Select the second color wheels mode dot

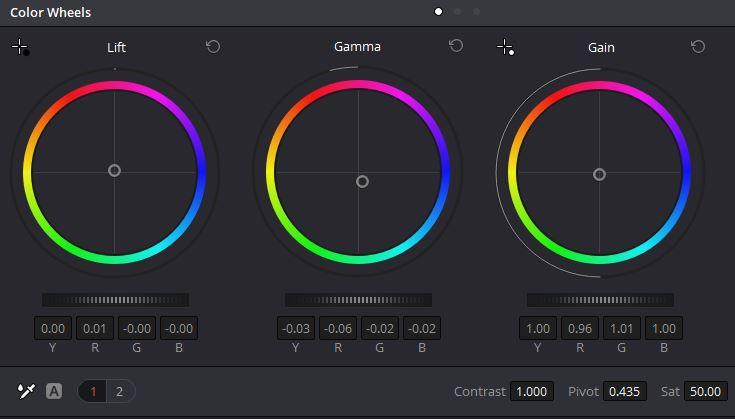[458, 12]
